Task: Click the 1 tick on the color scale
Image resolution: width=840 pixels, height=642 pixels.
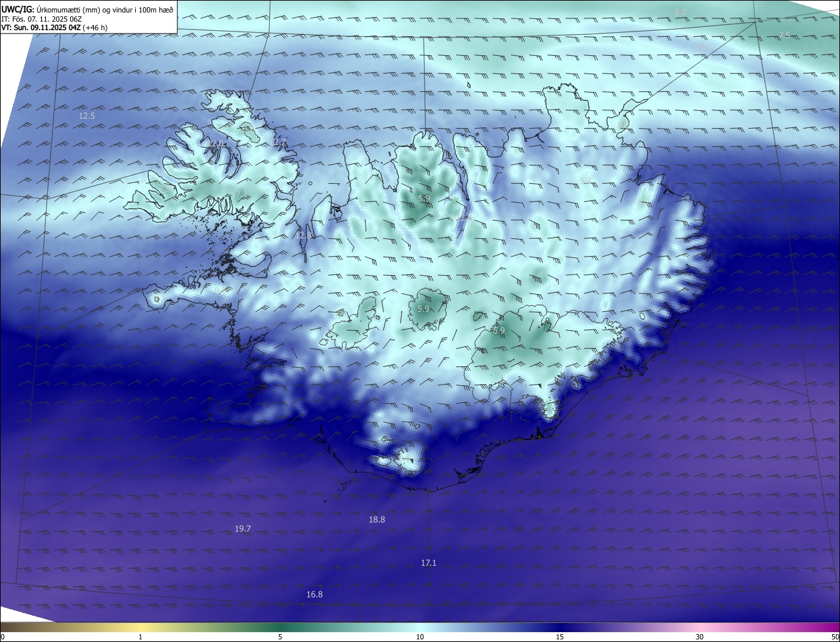Action: tap(140, 637)
